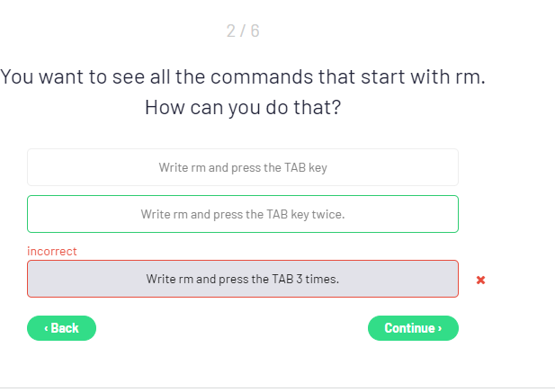Click the "2 / 6" progress indicator
The height and width of the screenshot is (392, 555).
coord(243,31)
